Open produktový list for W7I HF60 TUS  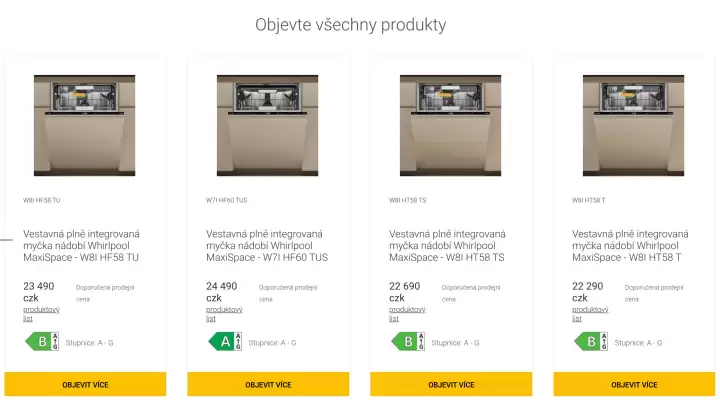pos(224,314)
